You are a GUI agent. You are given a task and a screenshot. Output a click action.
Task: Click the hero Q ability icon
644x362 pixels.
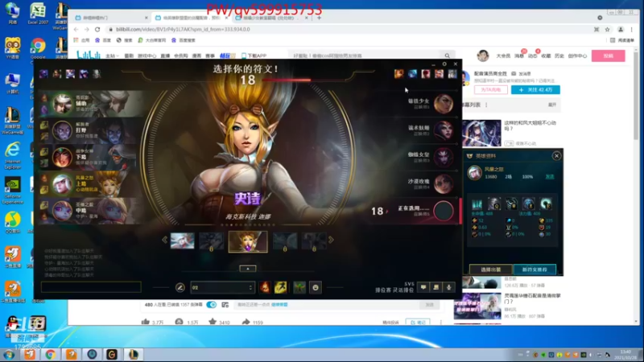pos(494,204)
